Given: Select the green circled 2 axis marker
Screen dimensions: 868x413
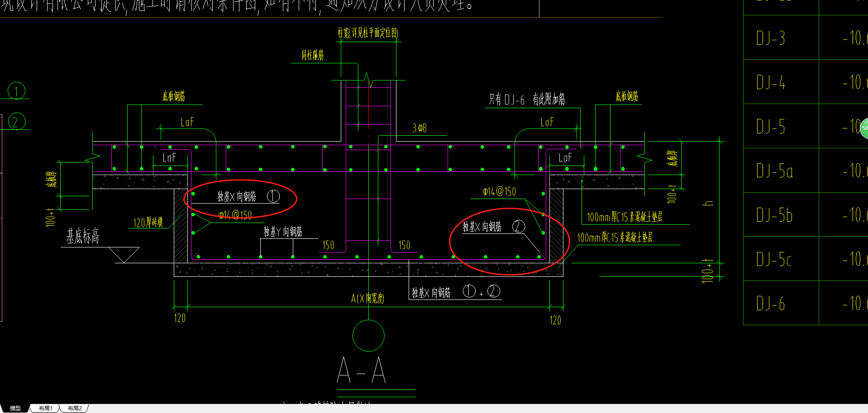Looking at the screenshot, I should click(16, 122).
